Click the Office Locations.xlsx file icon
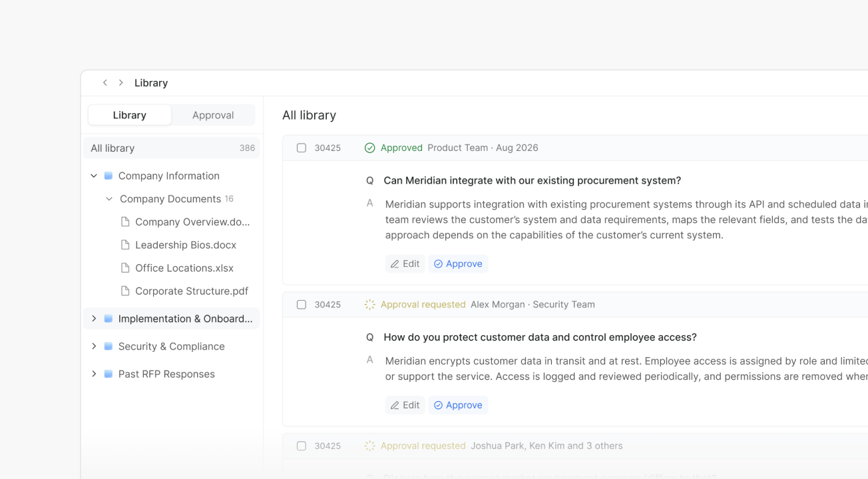Image resolution: width=868 pixels, height=479 pixels. tap(125, 267)
